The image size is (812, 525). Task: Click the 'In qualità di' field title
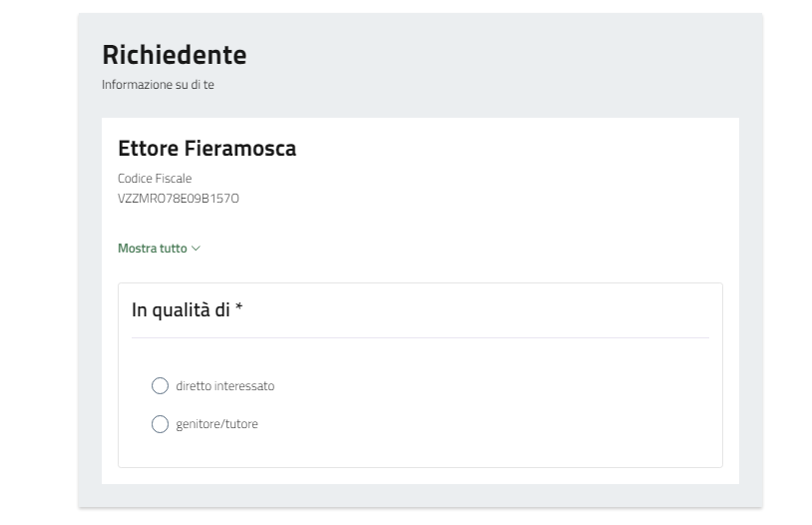(x=181, y=310)
